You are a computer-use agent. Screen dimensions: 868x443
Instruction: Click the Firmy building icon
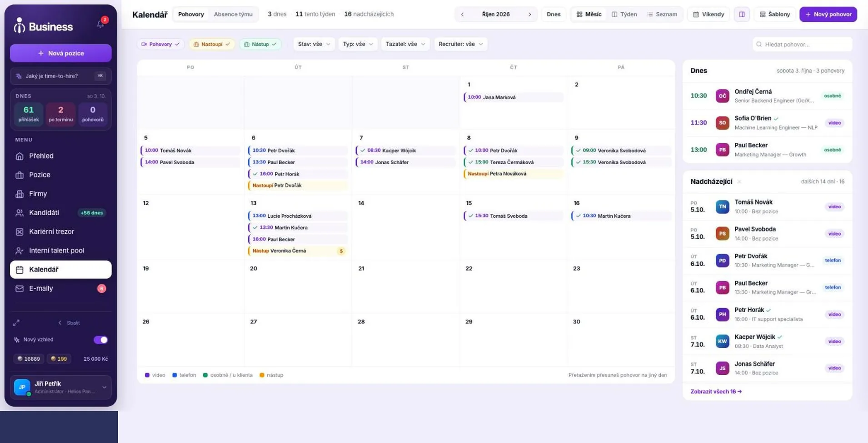click(x=20, y=194)
